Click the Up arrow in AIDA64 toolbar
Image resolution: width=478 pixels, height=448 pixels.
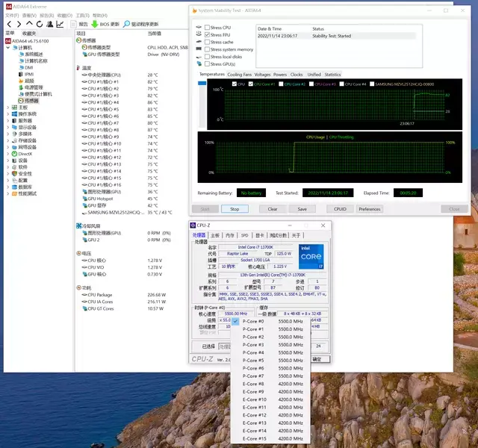(x=29, y=24)
